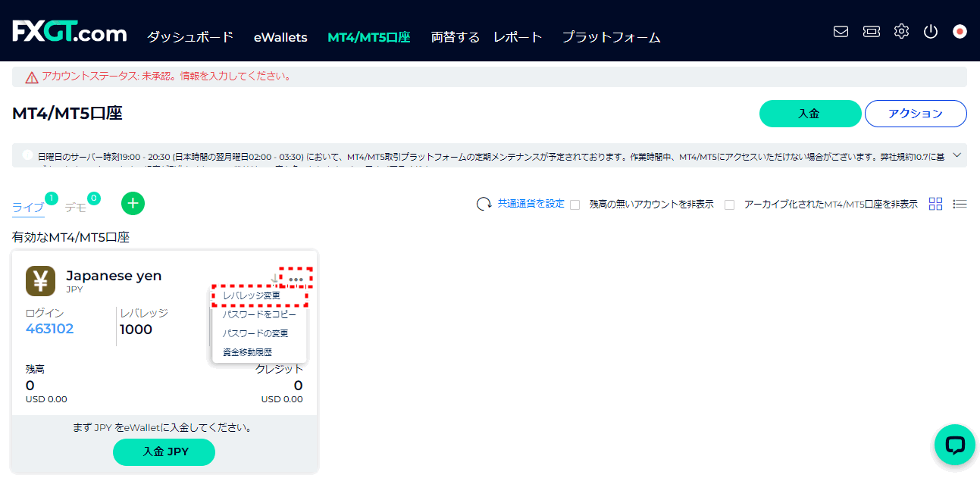Viewport: 980px width, 500px height.
Task: Click the クレジット label
Action: coord(279,369)
